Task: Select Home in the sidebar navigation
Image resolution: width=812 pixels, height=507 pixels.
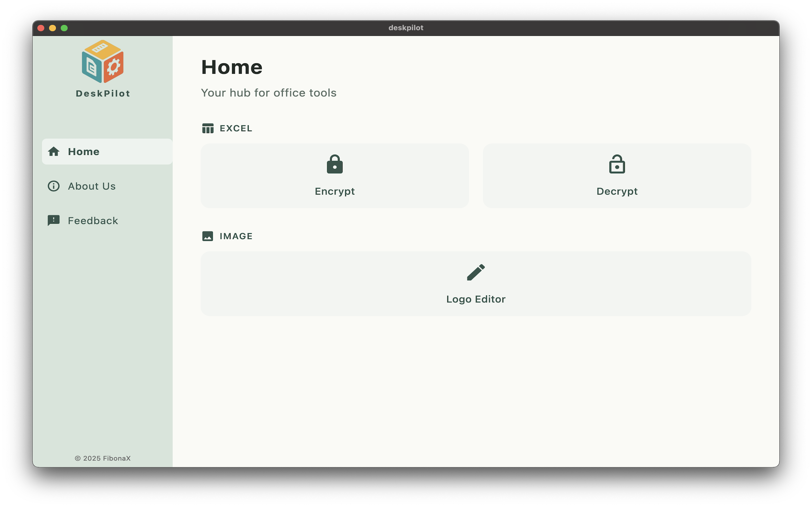Action: 83,151
